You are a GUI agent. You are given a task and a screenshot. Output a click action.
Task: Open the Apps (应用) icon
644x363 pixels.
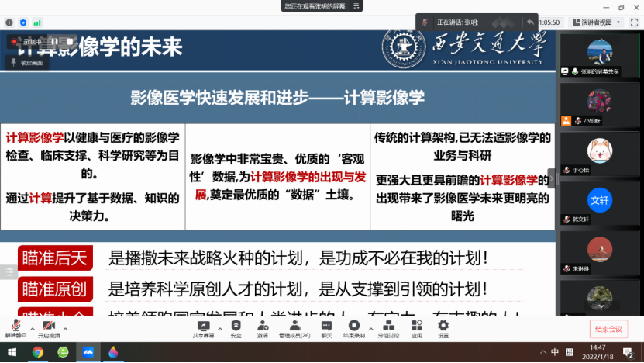pyautogui.click(x=417, y=327)
